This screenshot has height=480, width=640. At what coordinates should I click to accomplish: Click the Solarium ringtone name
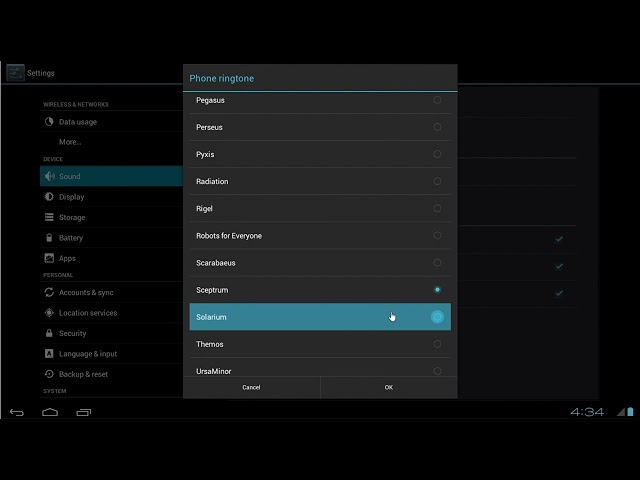pos(211,317)
